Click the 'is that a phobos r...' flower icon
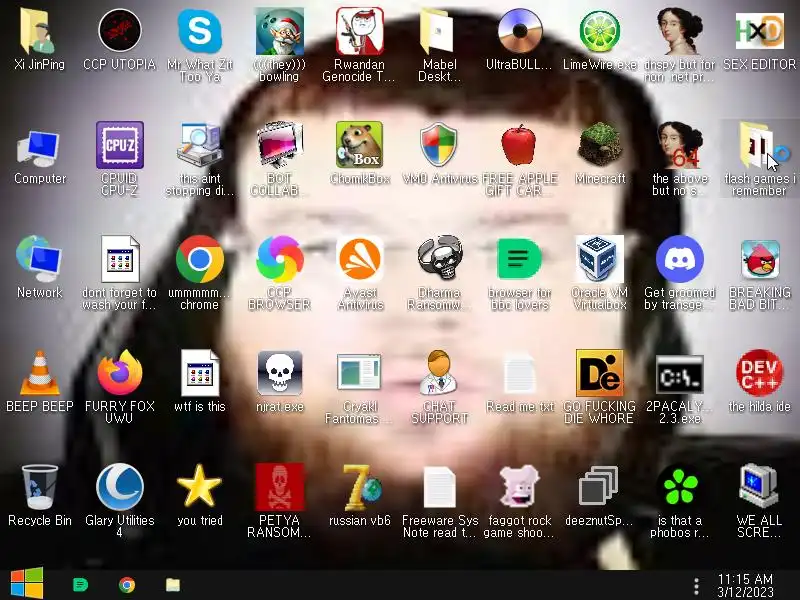The width and height of the screenshot is (800, 600). click(680, 487)
